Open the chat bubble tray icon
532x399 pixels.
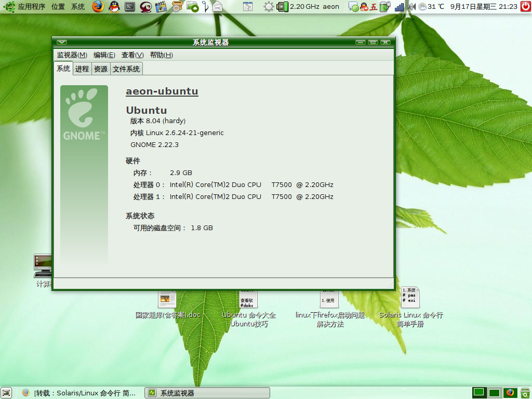pos(353,6)
